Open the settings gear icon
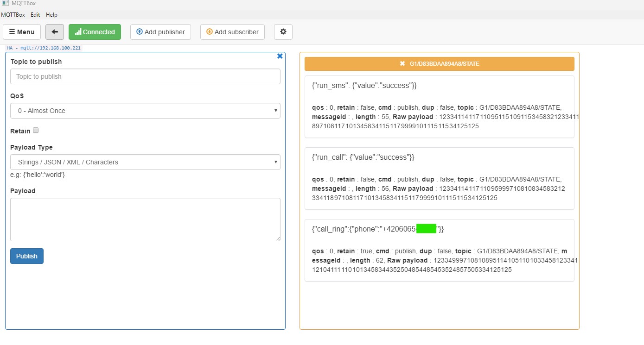Screen dimensions: 644x345 pos(283,32)
